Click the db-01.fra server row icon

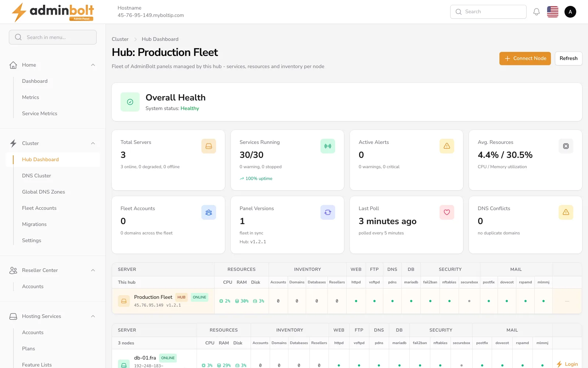(x=124, y=364)
